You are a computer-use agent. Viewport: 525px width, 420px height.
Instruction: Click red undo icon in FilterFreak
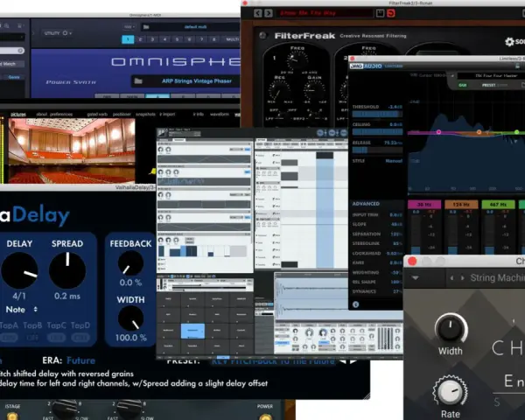tap(391, 13)
